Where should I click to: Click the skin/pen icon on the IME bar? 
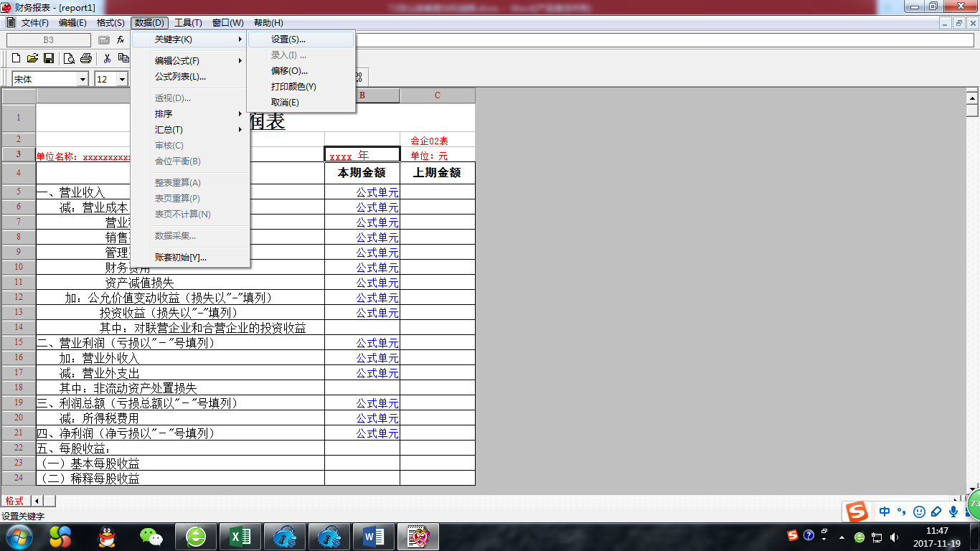pos(936,512)
